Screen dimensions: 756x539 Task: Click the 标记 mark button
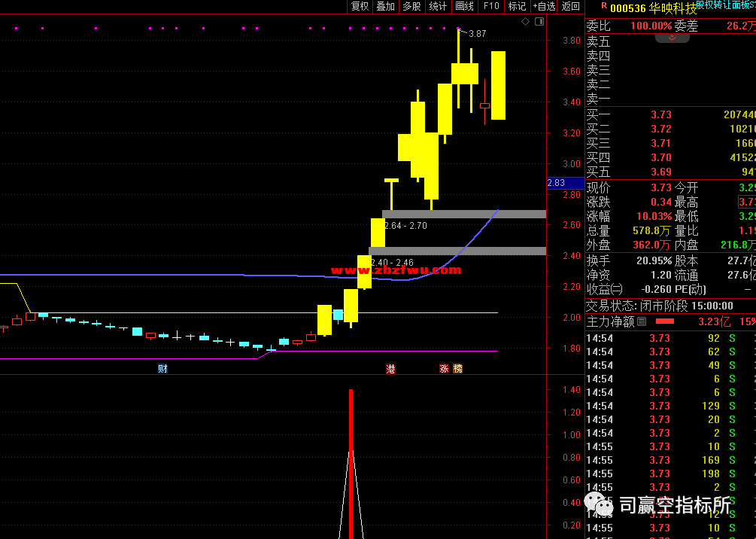(x=517, y=6)
